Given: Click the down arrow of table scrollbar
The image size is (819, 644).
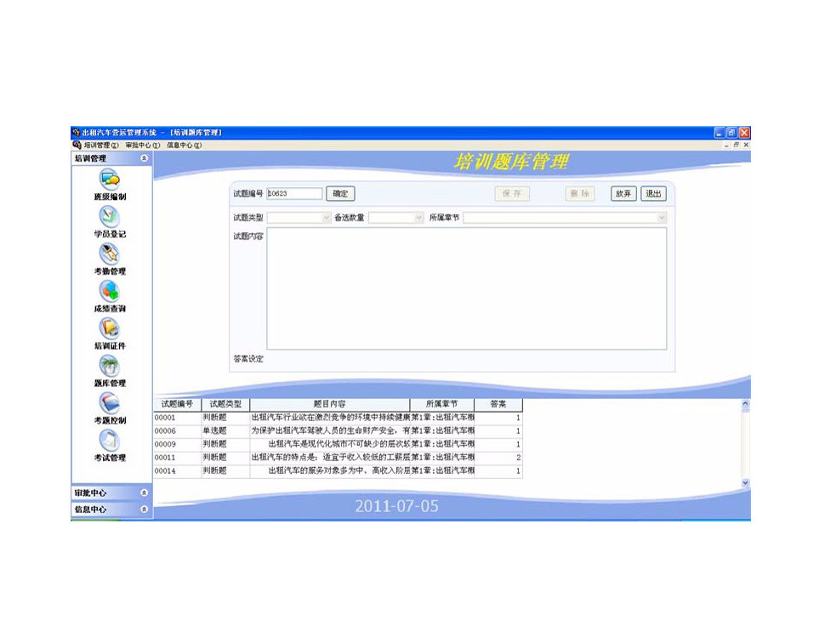Looking at the screenshot, I should (x=746, y=482).
